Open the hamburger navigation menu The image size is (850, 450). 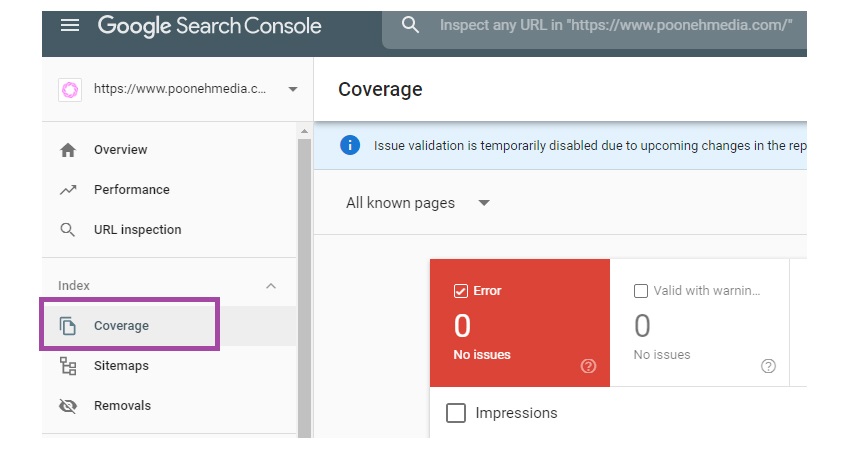click(x=70, y=25)
